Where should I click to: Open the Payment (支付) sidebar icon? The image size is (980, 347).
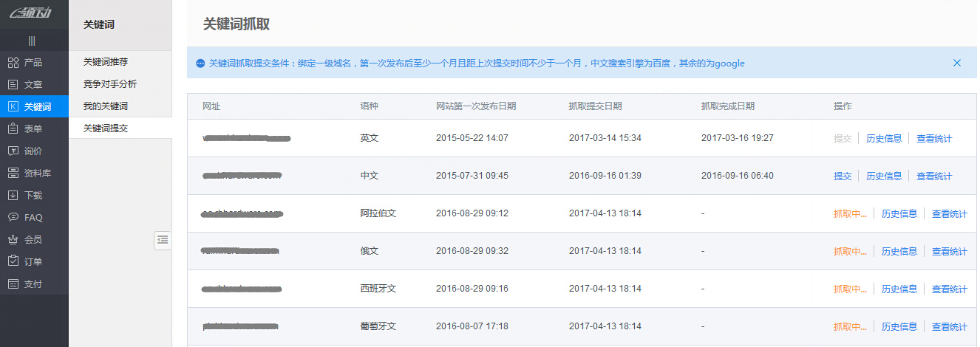pyautogui.click(x=13, y=284)
